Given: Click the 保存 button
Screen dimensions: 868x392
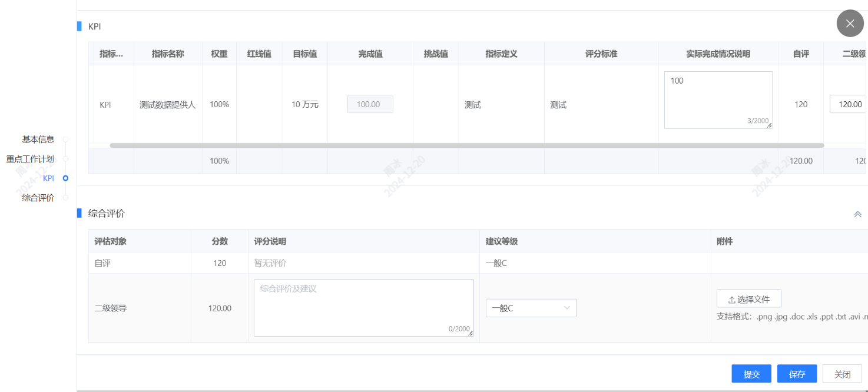Looking at the screenshot, I should pos(797,374).
